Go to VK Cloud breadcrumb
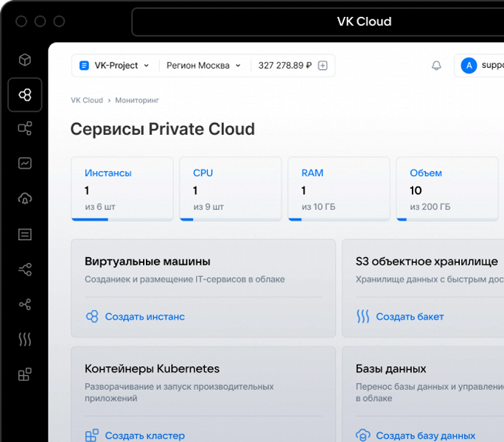504x442 pixels. 87,100
